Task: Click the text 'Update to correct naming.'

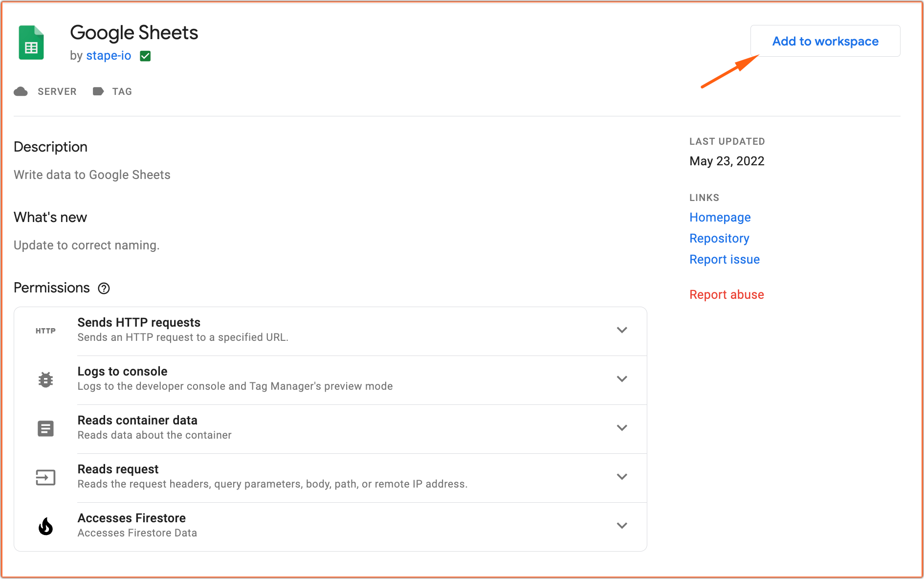Action: click(87, 245)
